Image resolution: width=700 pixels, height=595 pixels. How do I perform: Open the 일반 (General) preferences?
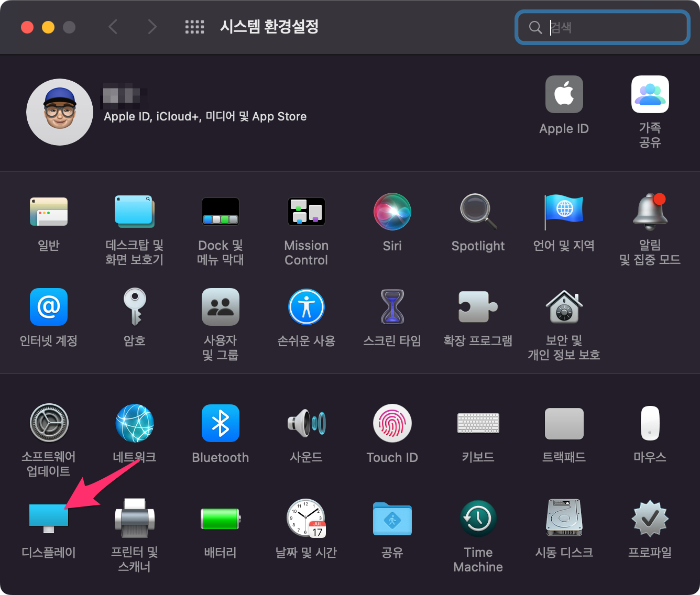pos(49,212)
